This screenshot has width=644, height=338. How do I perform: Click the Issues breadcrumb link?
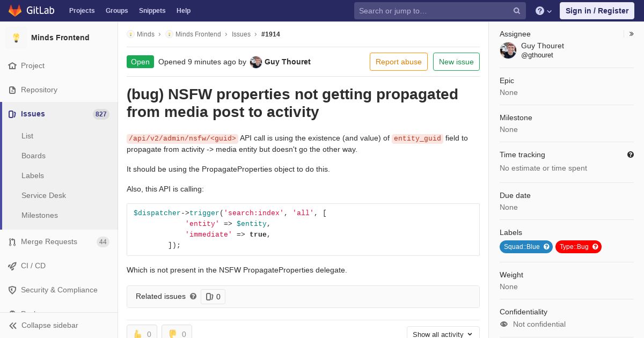click(241, 34)
